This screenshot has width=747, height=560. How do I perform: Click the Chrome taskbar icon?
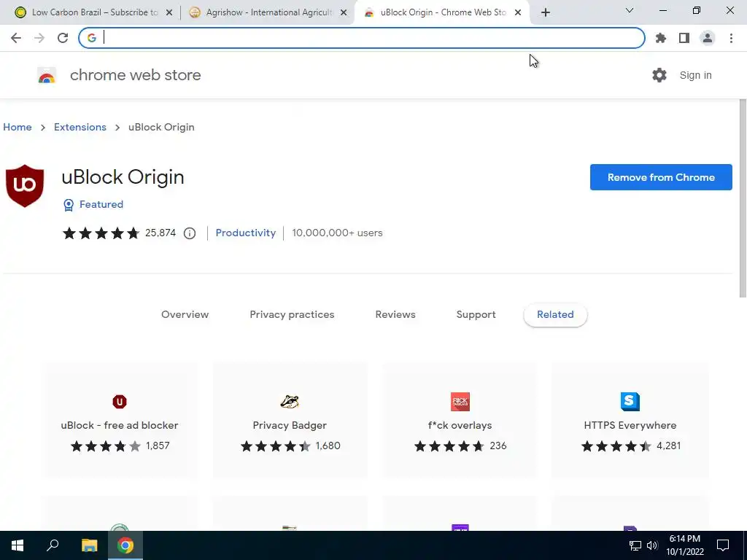pos(125,545)
